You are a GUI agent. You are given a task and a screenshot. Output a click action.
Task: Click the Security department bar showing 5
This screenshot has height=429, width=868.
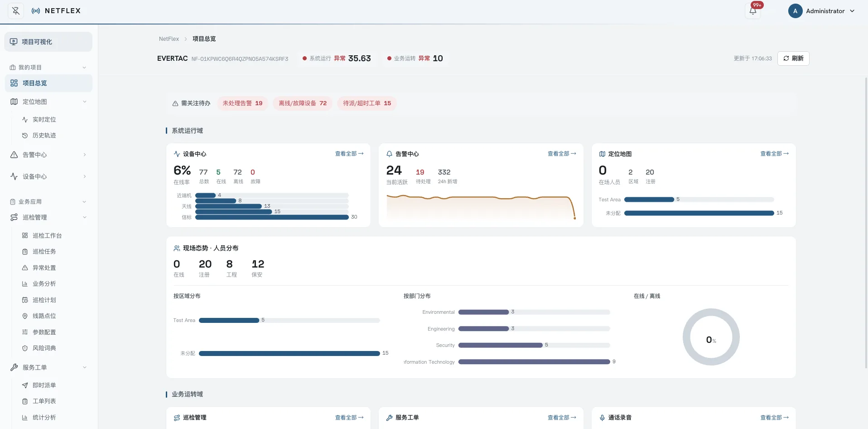[501, 345]
